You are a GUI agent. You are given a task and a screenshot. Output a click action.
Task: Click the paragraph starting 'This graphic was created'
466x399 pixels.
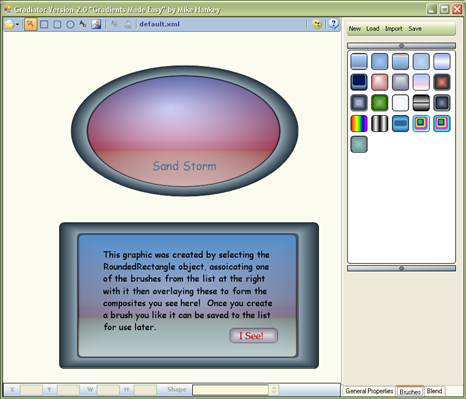coord(187,291)
